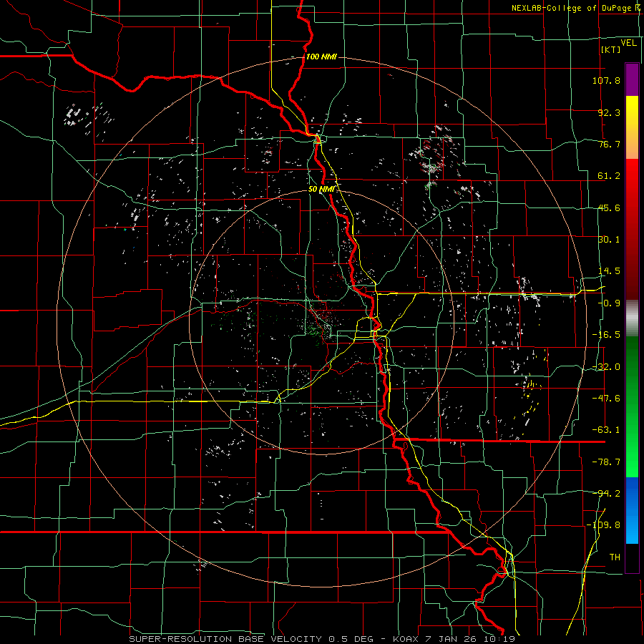Click the -0.9 velocity scale value
The width and height of the screenshot is (644, 644).
tap(609, 303)
